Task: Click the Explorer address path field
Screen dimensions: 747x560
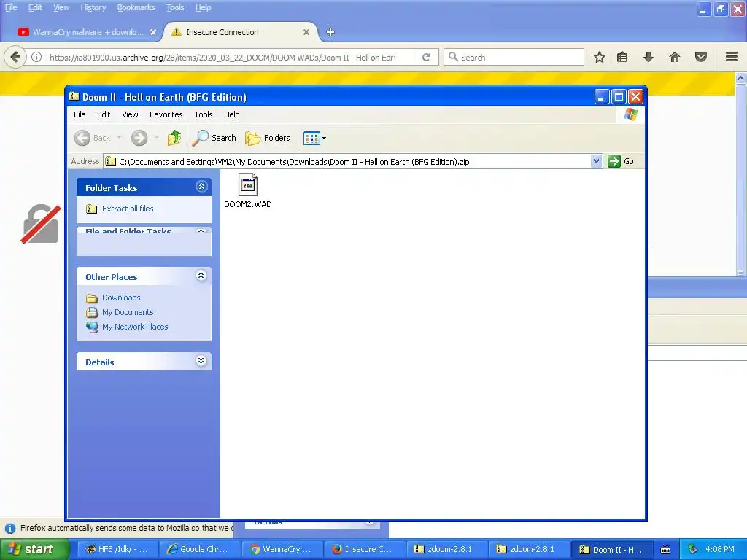Action: click(x=347, y=161)
